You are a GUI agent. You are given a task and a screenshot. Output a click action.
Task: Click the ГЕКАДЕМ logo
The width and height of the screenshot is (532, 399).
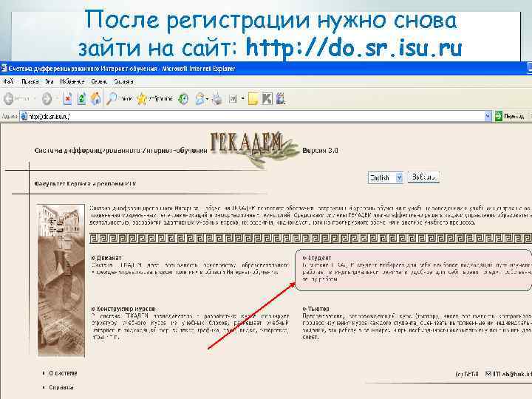click(x=253, y=148)
